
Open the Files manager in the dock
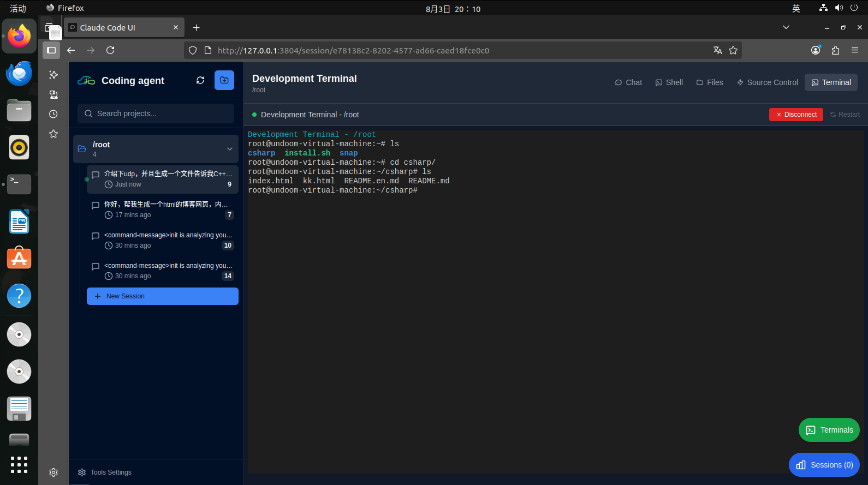click(x=19, y=110)
